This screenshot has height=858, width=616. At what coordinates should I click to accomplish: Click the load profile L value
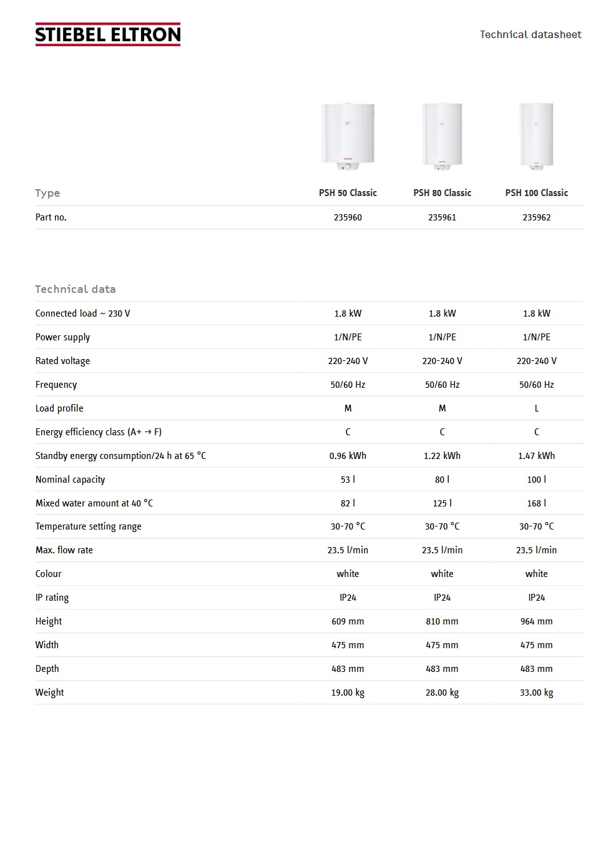(536, 408)
